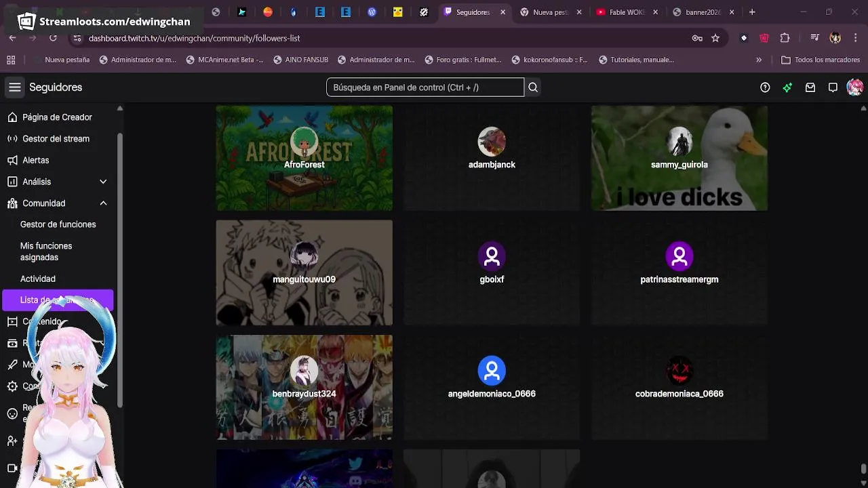The image size is (868, 488).
Task: Open benbraydust324 follower card
Action: [304, 387]
